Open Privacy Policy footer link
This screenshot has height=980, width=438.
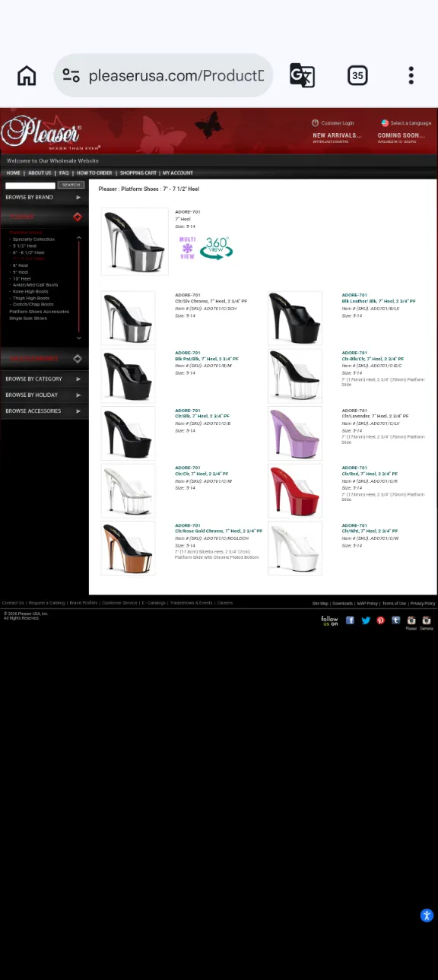(423, 604)
